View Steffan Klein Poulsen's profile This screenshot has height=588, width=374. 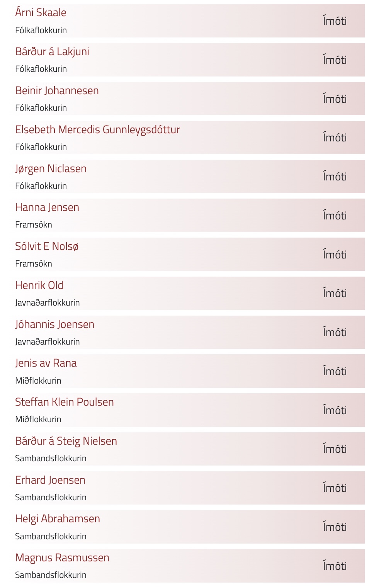64,402
